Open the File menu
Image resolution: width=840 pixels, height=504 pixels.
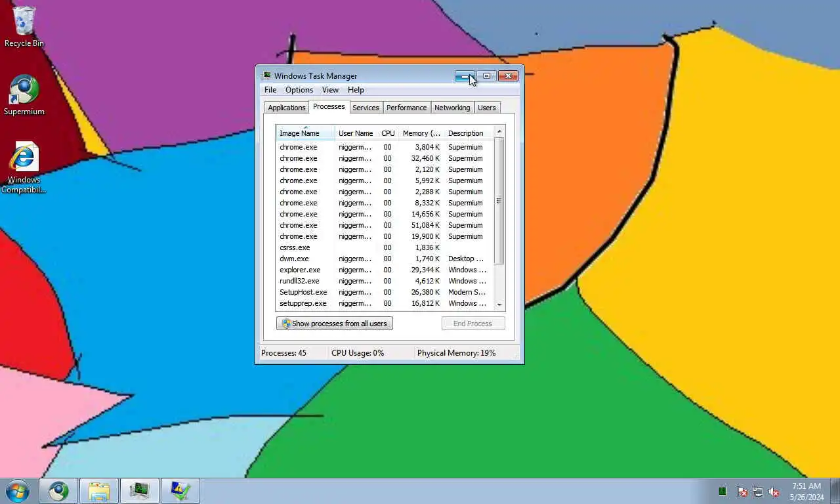pos(270,90)
